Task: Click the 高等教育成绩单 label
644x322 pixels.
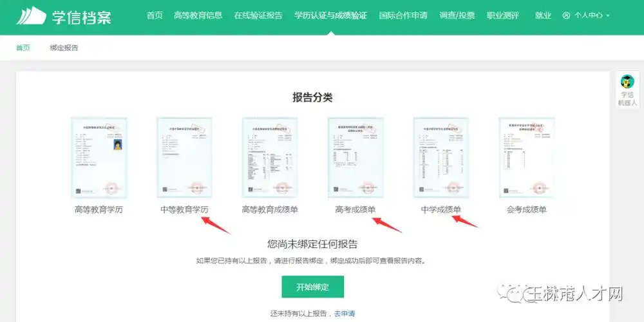Action: pos(270,209)
